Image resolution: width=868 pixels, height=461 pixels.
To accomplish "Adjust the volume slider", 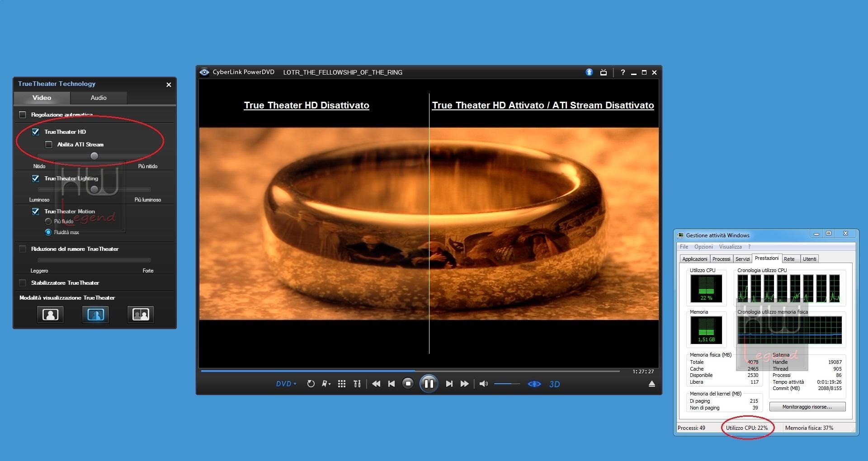I will 507,384.
